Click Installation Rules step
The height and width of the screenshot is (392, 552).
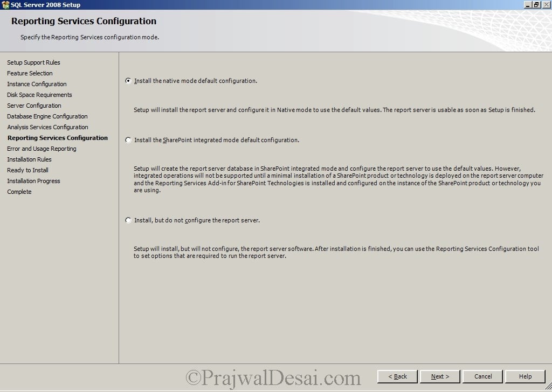coord(29,159)
